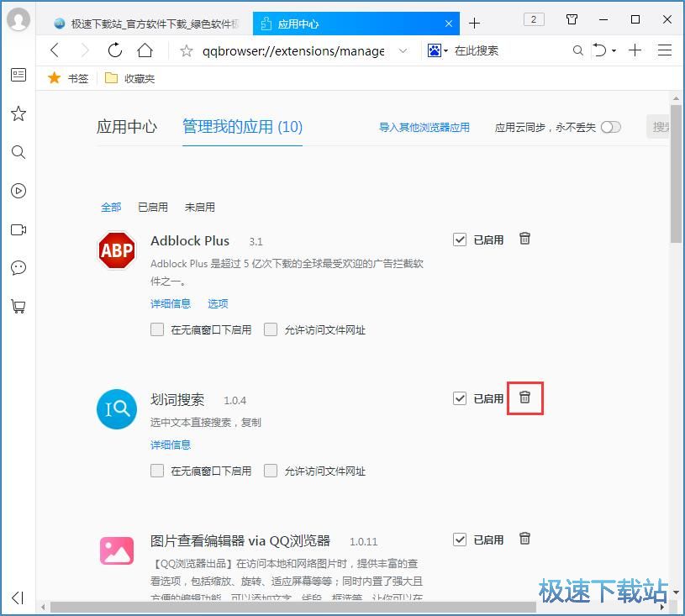
Task: Click 导入其他浏览器应用 link
Action: click(424, 127)
